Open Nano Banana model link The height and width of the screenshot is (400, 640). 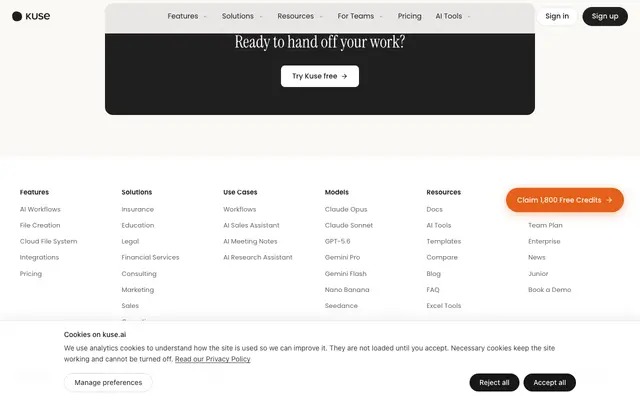click(347, 290)
